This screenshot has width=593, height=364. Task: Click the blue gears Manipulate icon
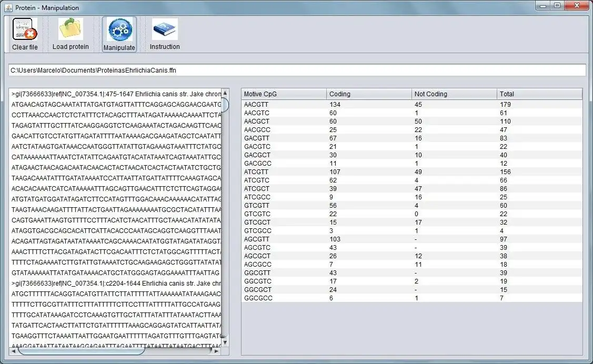[119, 29]
